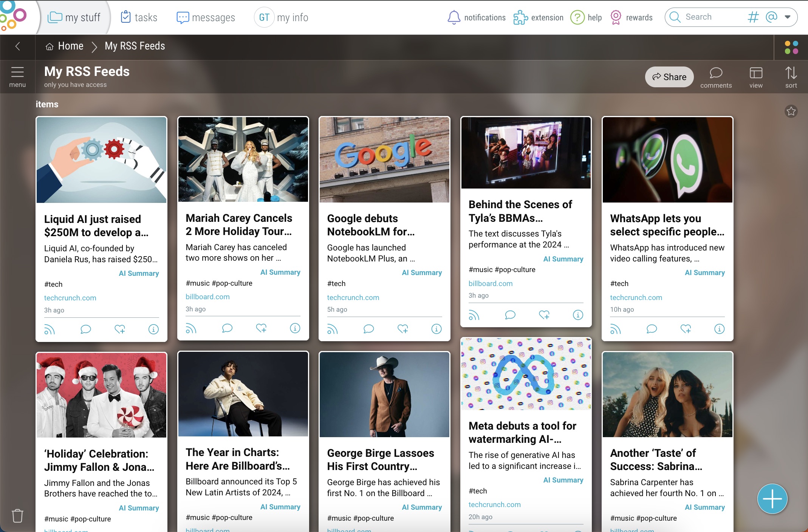Open AI Summary on Meta watermarking card

point(563,480)
